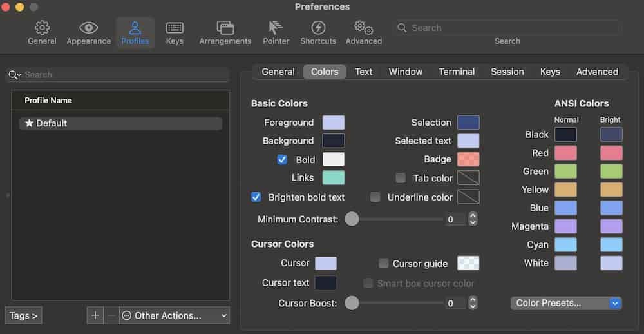644x334 pixels.
Task: Open Keys preferences keyboard icon
Action: 175,28
